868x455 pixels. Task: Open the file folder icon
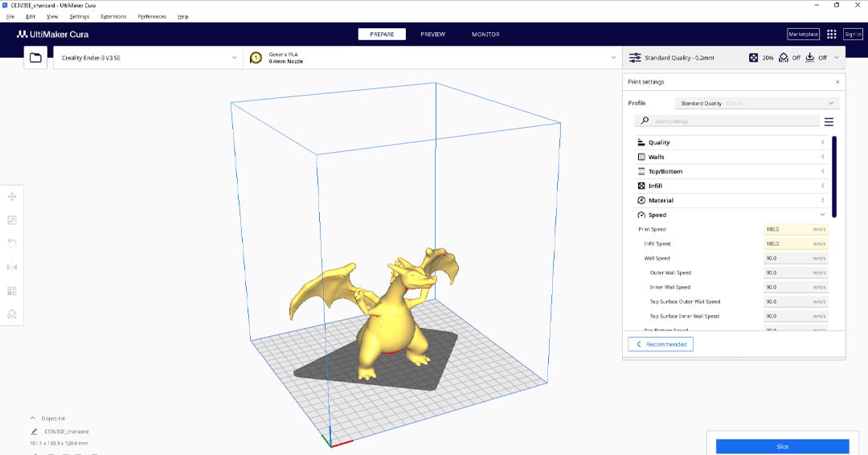click(x=35, y=58)
